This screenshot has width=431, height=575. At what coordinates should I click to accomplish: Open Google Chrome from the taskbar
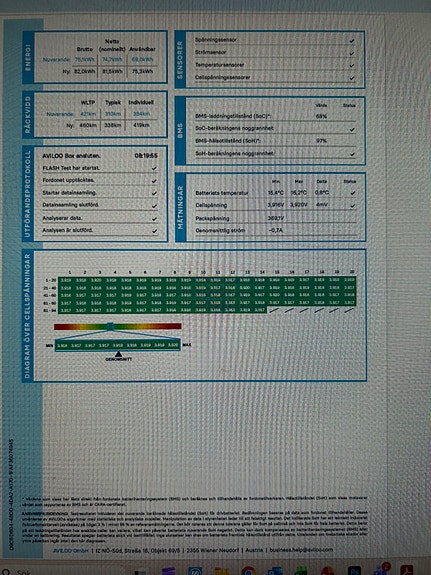tap(249, 571)
